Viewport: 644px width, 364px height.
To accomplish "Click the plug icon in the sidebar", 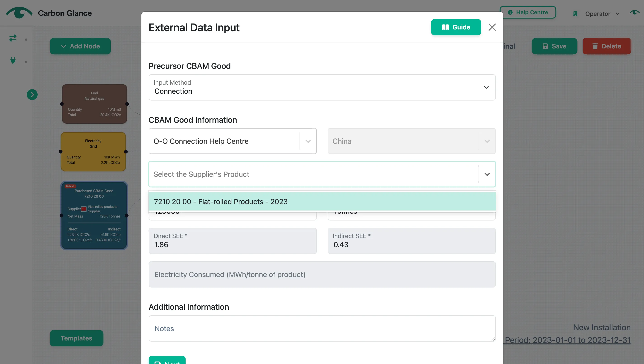I will (x=13, y=60).
